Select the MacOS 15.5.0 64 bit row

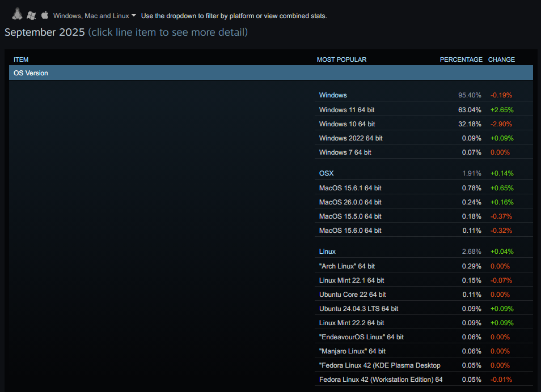coord(424,216)
